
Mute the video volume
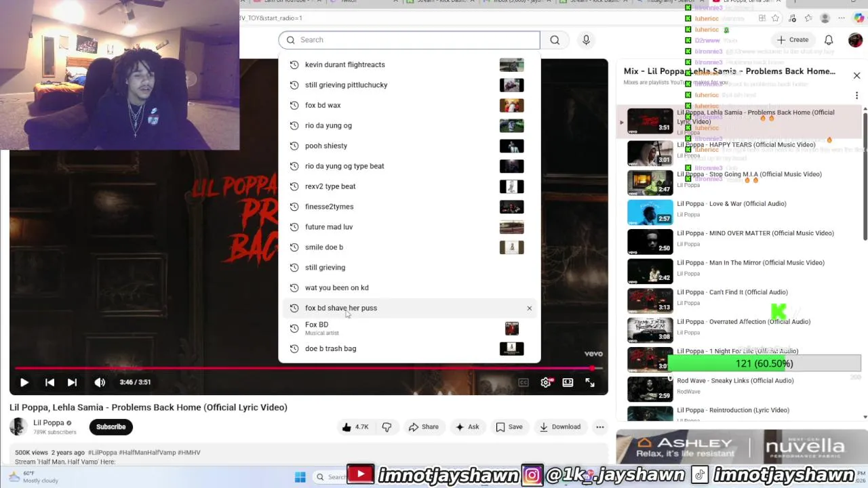[x=100, y=382]
